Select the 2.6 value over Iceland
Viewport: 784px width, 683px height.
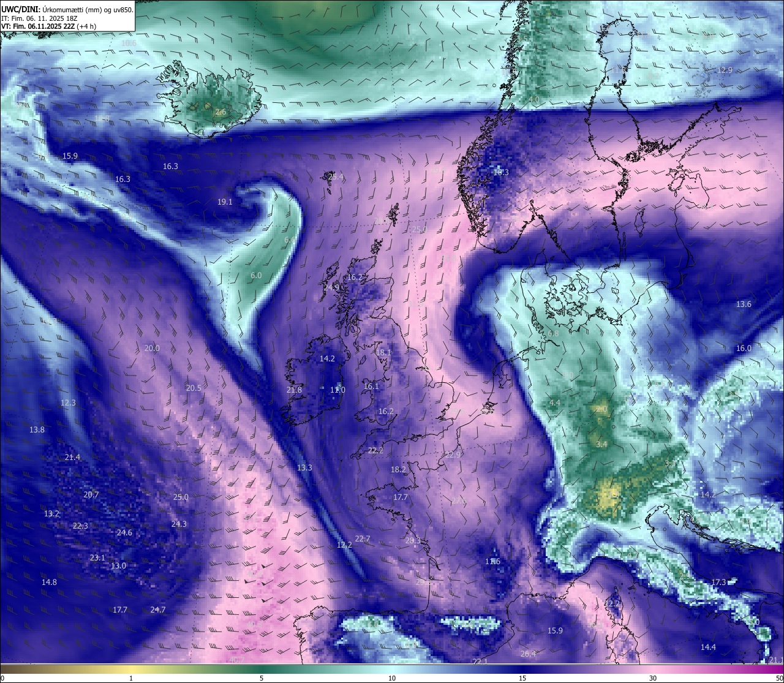click(x=221, y=112)
